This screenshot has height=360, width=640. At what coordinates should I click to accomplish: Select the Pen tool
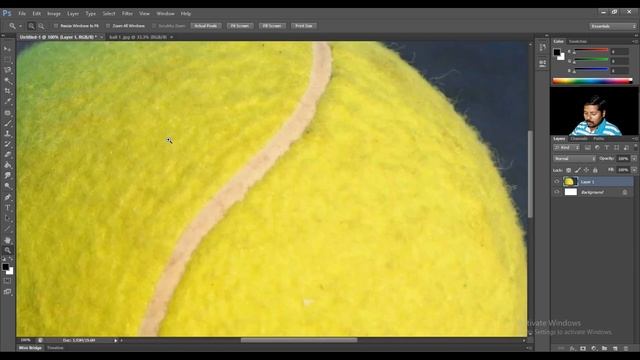pos(7,197)
